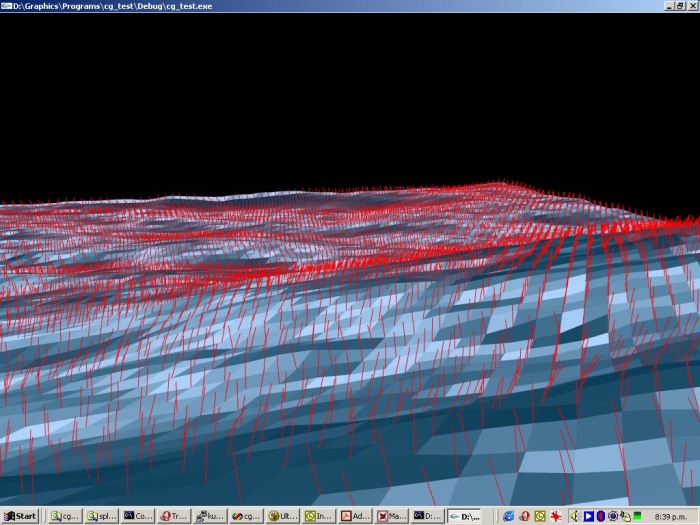
Task: Click the blue play-arrow tray icon
Action: coord(588,516)
